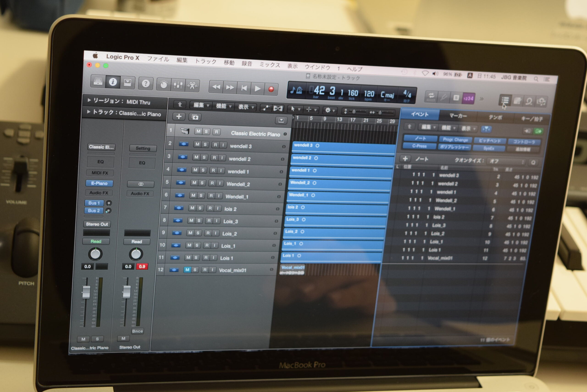
Task: Toggle the Inspector info icon
Action: point(113,82)
